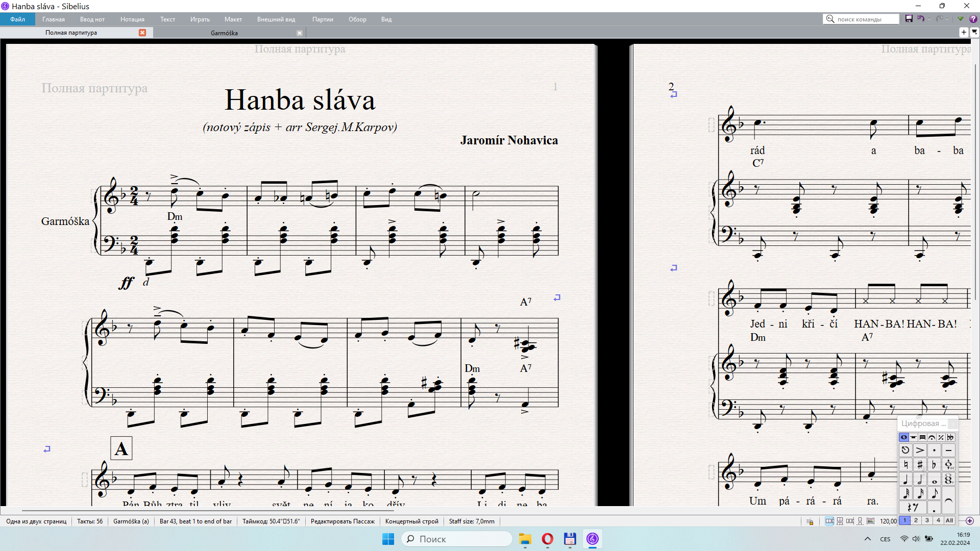Click Концертный строй in the status bar
Image resolution: width=980 pixels, height=551 pixels.
412,521
